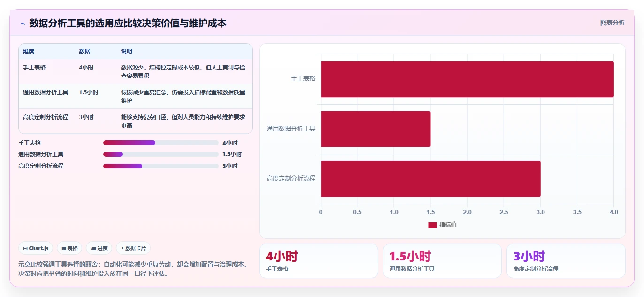This screenshot has height=297, width=644.
Task: Click description starting 能够支持复杂口径
Action: [183, 121]
